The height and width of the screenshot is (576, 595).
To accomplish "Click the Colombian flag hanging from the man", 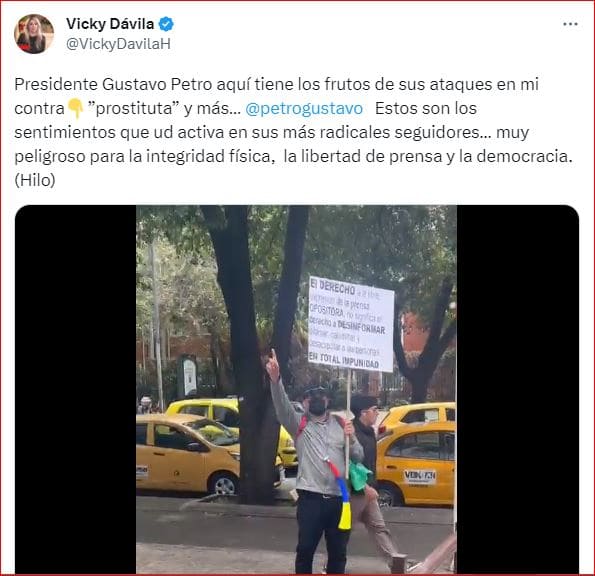I will 341,495.
